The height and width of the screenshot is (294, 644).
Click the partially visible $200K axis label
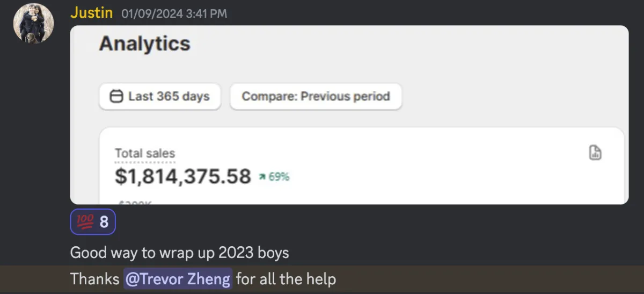[x=135, y=202]
